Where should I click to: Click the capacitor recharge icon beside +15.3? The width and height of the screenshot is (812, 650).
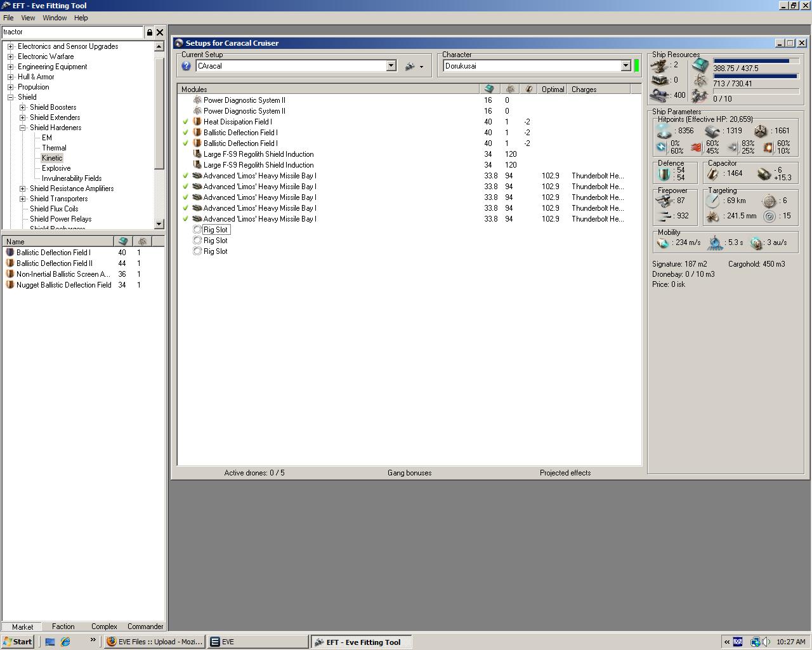[764, 173]
